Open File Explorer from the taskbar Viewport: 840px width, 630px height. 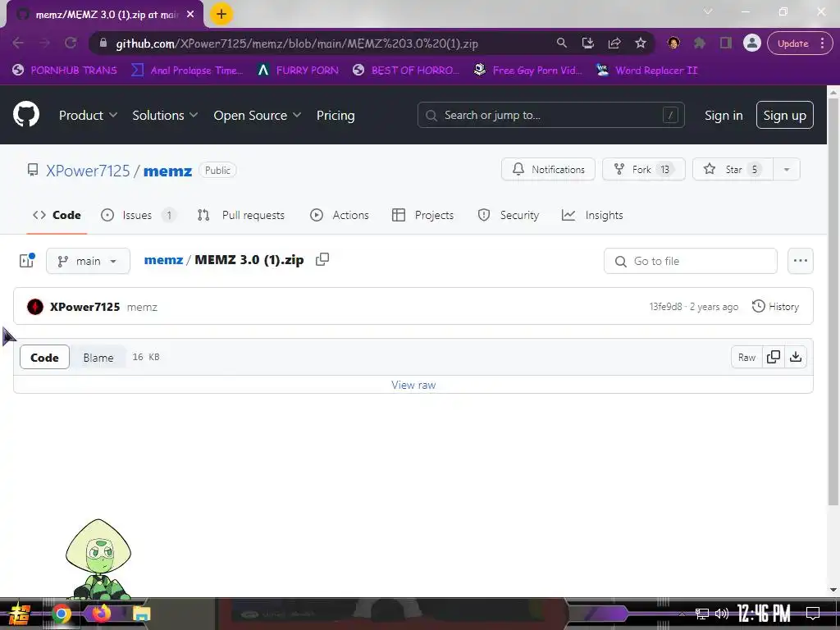141,614
